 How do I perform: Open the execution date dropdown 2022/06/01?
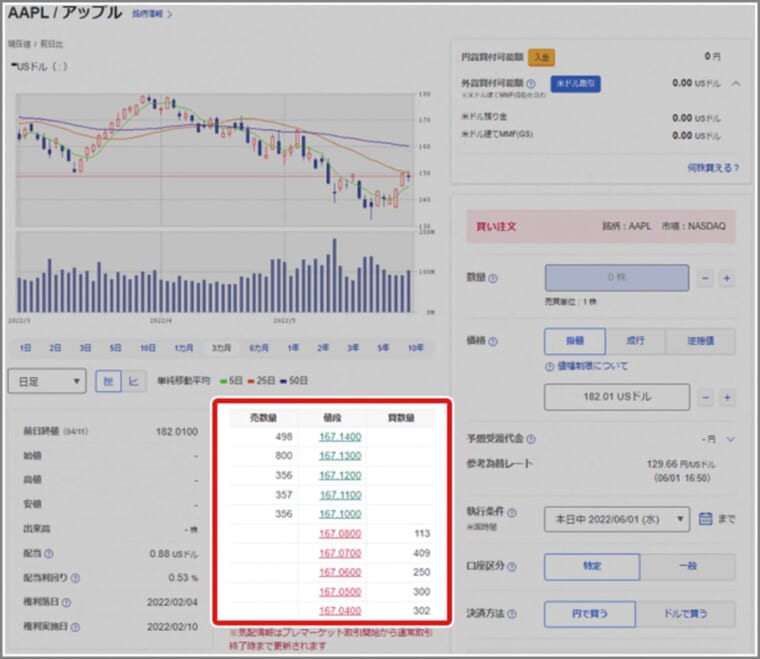617,519
